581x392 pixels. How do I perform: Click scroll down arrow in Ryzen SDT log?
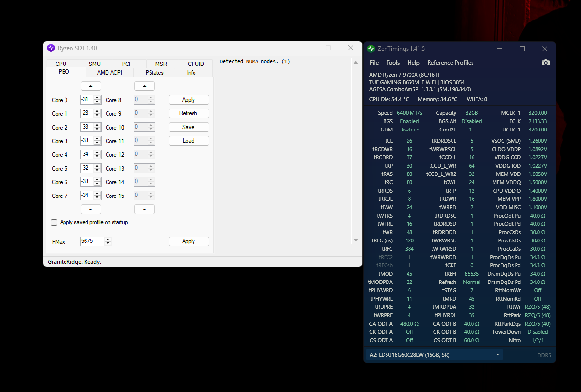click(356, 240)
